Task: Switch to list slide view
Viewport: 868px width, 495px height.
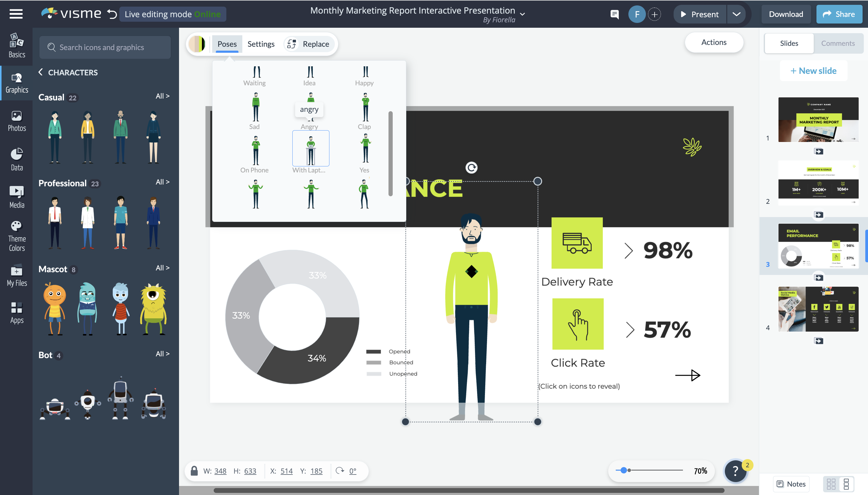Action: 846,484
